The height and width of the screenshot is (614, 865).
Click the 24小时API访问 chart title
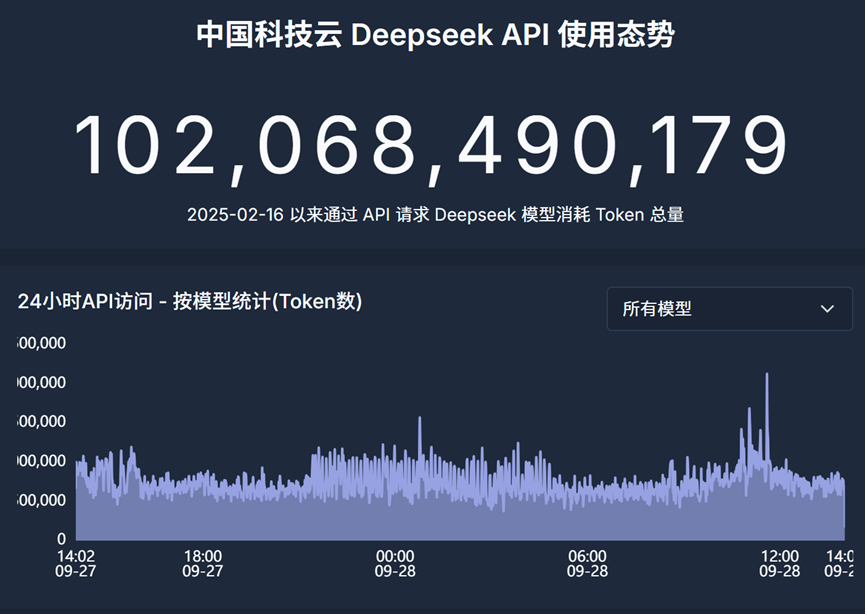pyautogui.click(x=190, y=302)
